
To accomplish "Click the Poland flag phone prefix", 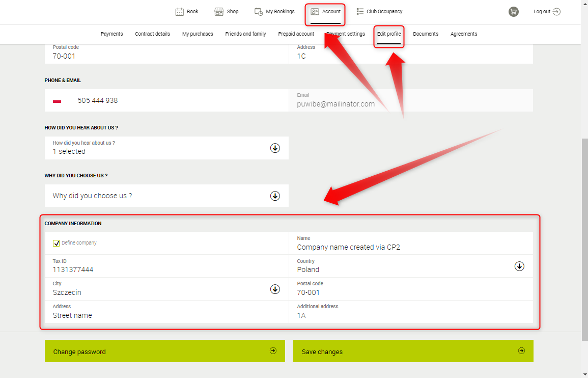I will pyautogui.click(x=57, y=101).
